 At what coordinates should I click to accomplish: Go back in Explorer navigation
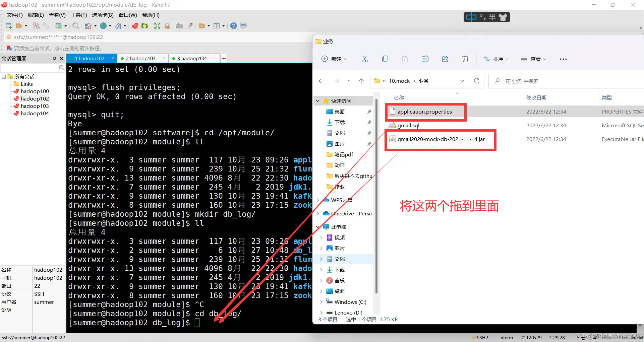pos(321,81)
